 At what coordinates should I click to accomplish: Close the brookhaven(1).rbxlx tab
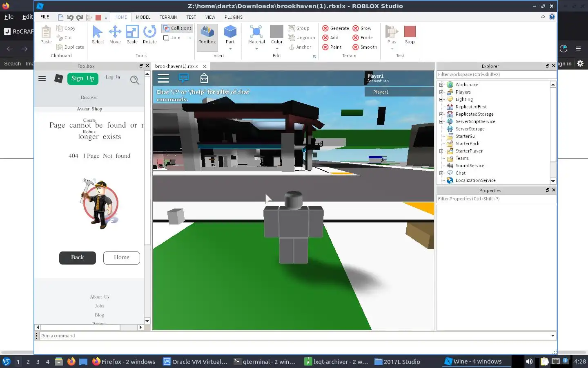(x=205, y=66)
